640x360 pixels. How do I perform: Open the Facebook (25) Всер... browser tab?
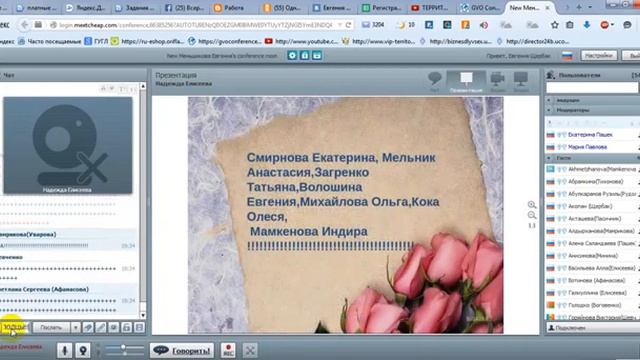(184, 7)
